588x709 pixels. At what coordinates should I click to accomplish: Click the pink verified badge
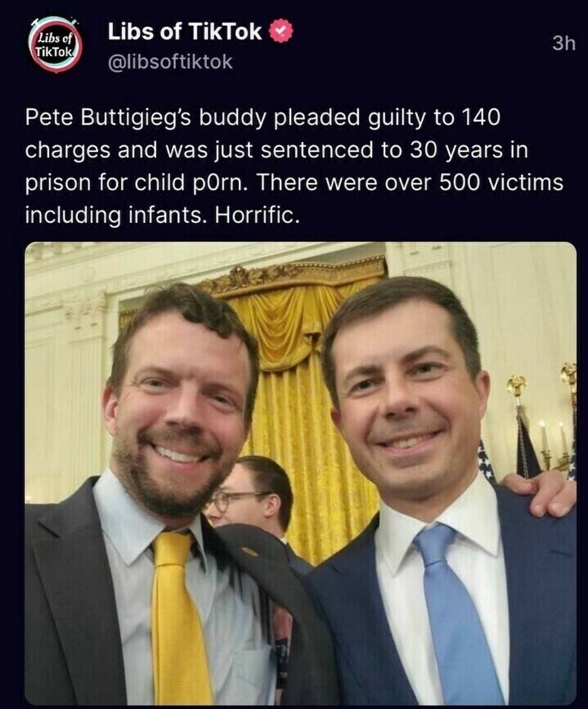point(282,31)
